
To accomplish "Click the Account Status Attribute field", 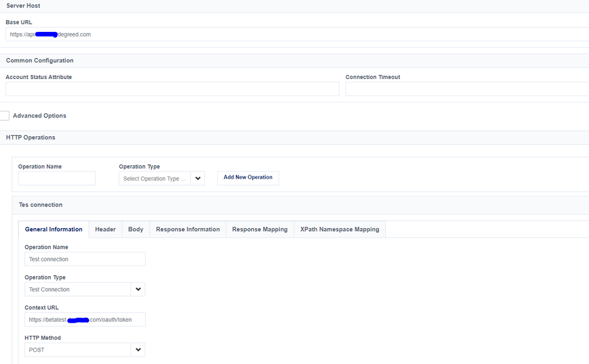I will [172, 89].
